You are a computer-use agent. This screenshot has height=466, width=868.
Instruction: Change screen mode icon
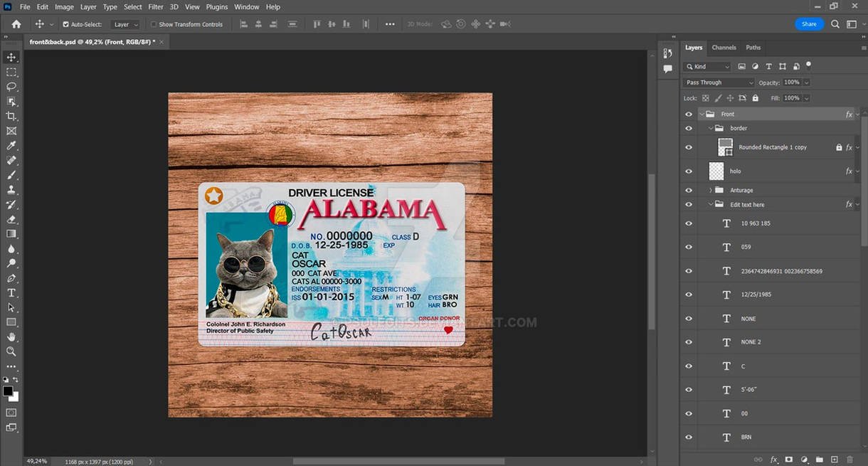pyautogui.click(x=11, y=428)
